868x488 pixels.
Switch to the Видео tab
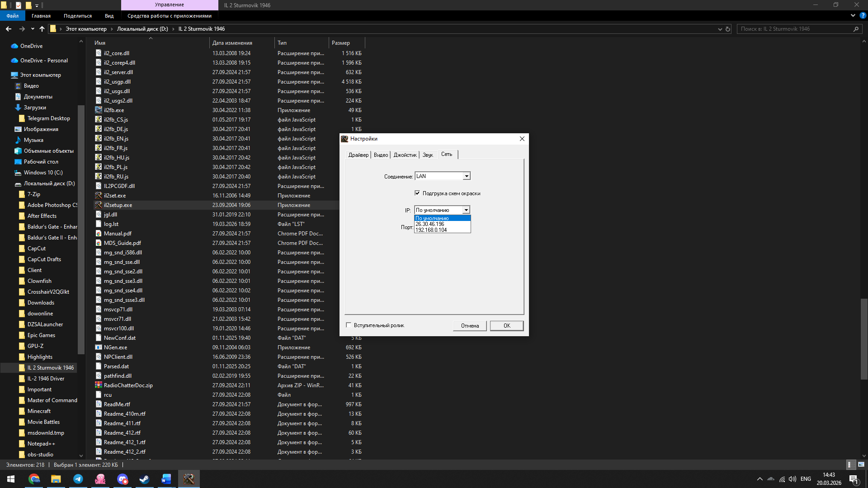click(381, 155)
